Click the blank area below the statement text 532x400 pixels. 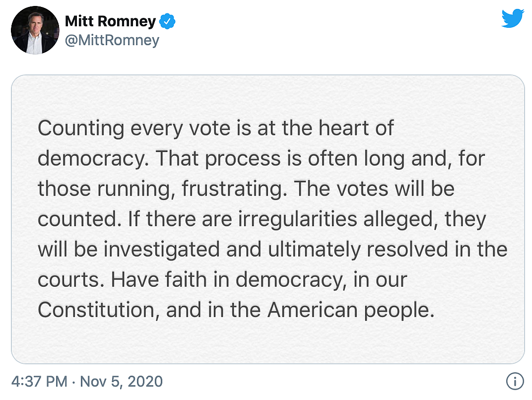pyautogui.click(x=267, y=342)
